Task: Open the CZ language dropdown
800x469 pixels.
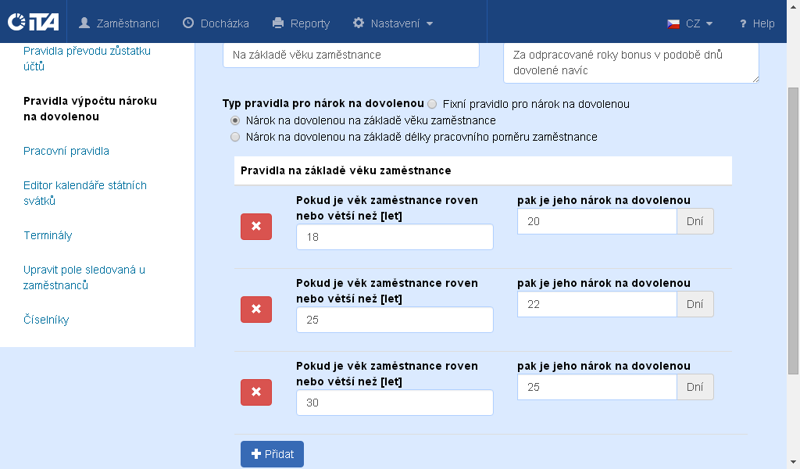Action: (x=690, y=22)
